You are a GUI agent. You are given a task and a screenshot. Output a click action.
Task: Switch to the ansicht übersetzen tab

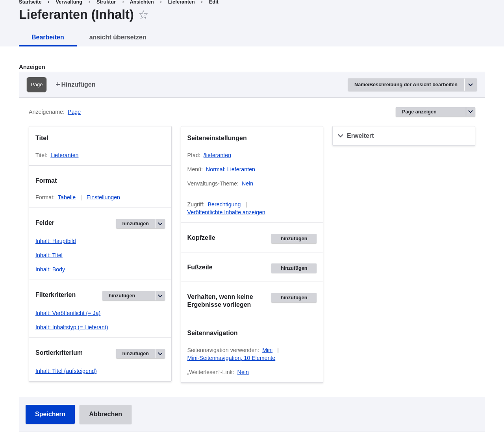(118, 37)
